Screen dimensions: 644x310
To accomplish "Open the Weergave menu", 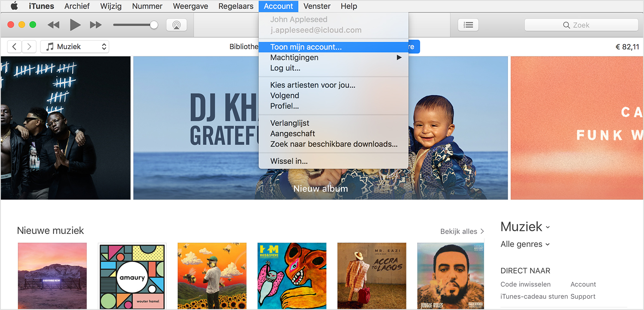I will [190, 6].
